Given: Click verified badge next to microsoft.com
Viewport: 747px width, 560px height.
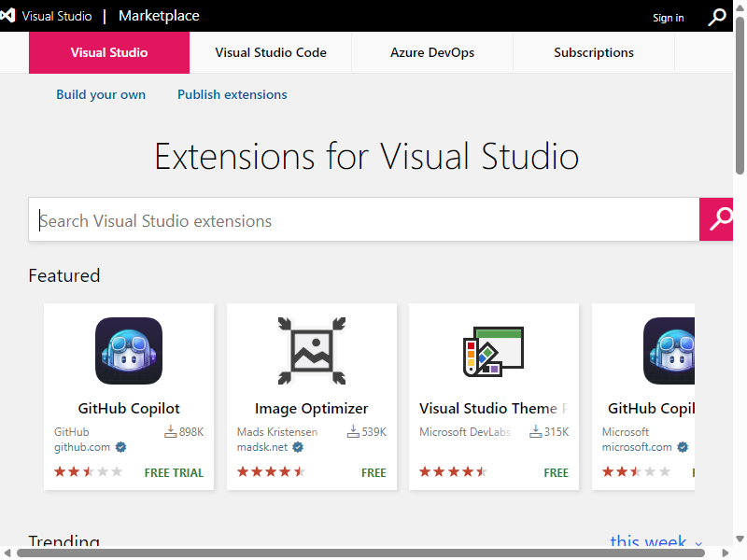Looking at the screenshot, I should coord(683,447).
